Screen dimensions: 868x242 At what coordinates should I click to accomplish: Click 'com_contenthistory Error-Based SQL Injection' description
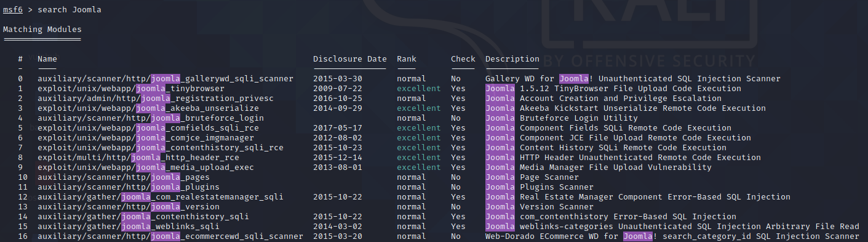coord(628,217)
